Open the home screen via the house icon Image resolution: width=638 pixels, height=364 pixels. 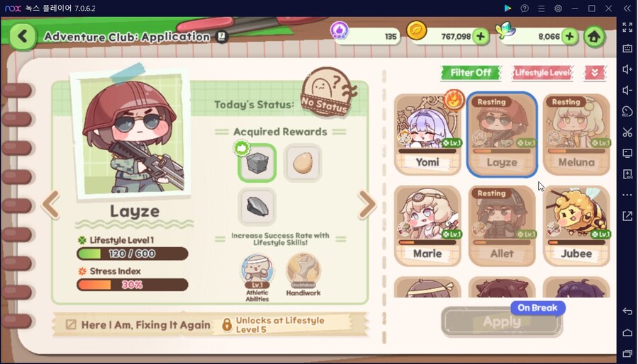click(x=594, y=37)
